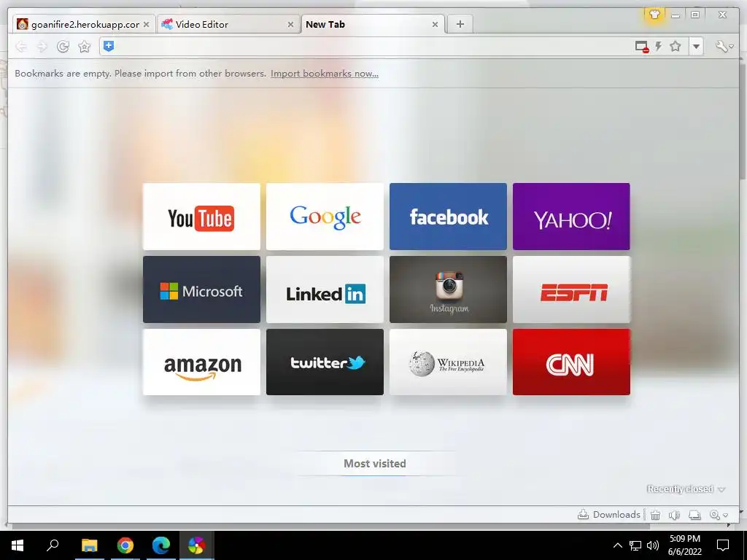
Task: Open the skin shirt icon in title bar
Action: (654, 15)
